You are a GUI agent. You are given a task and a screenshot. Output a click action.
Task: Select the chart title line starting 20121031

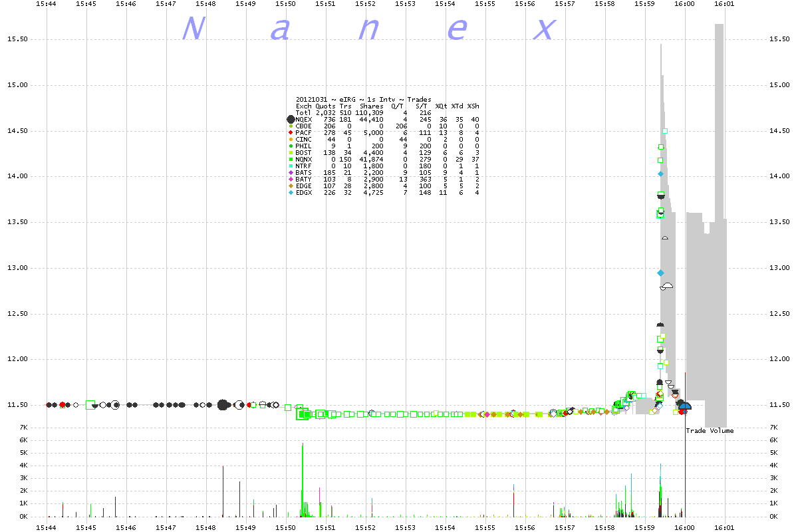[363, 100]
